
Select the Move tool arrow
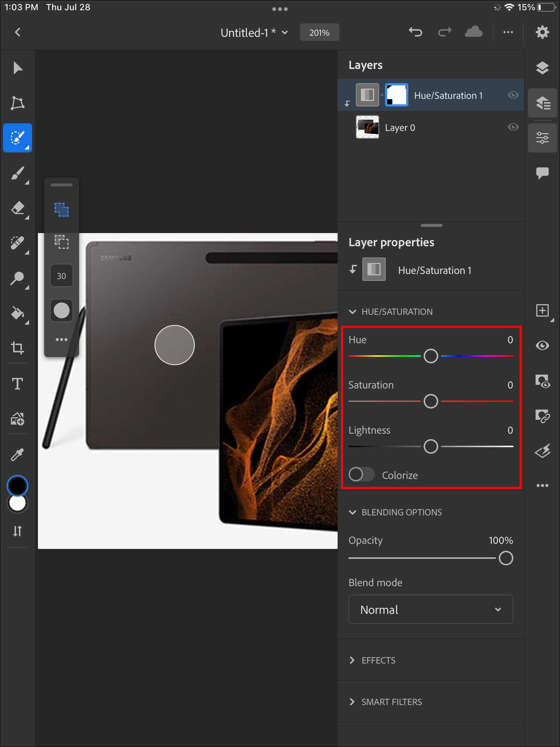pyautogui.click(x=17, y=68)
